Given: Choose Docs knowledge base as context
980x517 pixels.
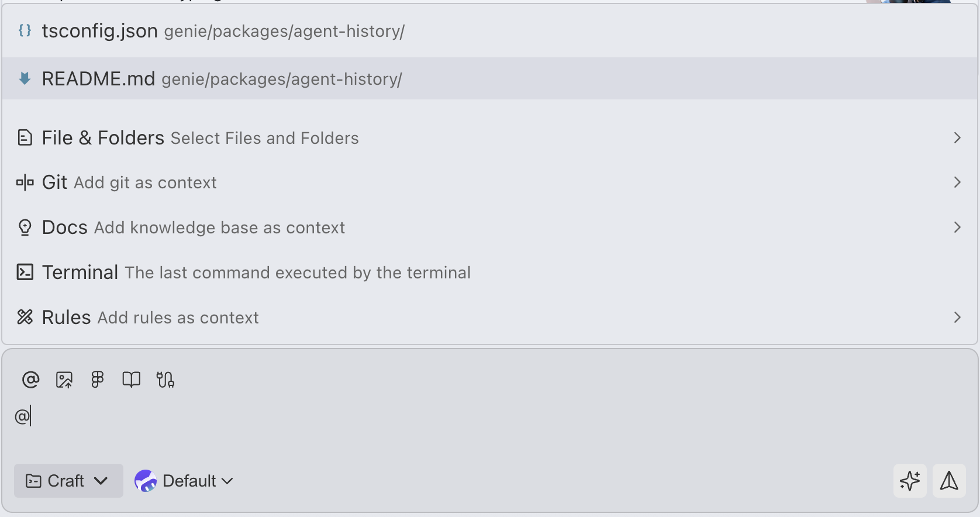Looking at the screenshot, I should pyautogui.click(x=194, y=228).
